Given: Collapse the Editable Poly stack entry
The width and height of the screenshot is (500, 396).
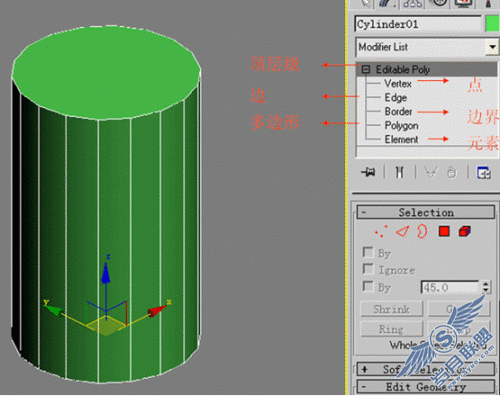Looking at the screenshot, I should point(366,69).
